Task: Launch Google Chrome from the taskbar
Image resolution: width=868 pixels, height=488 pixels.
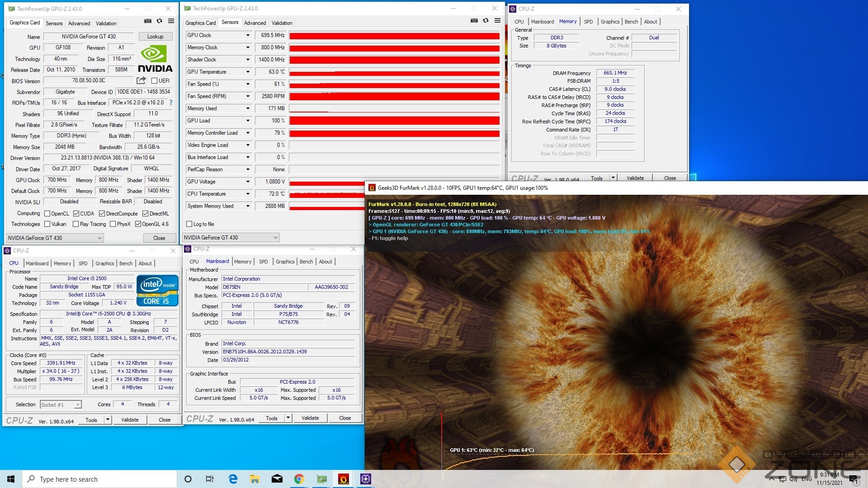Action: click(x=299, y=479)
